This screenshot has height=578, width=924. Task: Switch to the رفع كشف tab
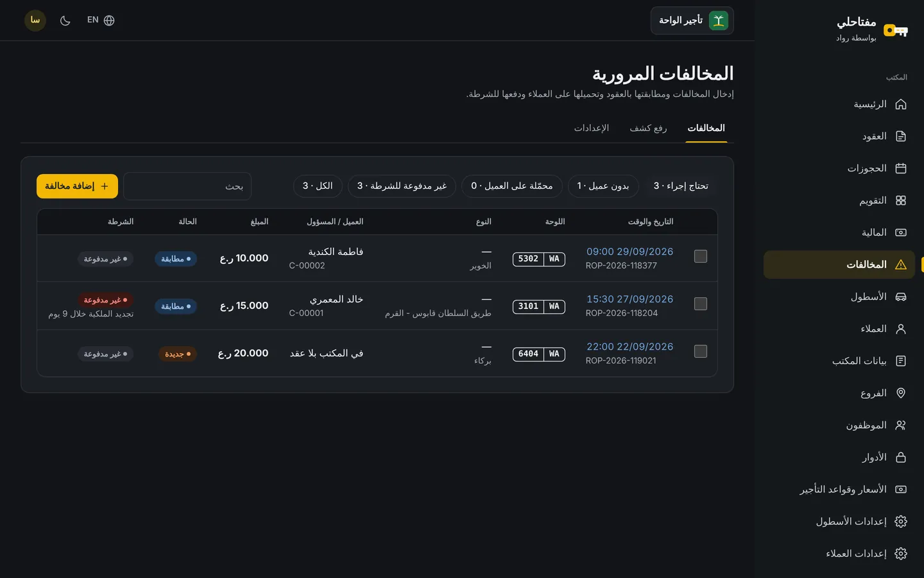648,128
